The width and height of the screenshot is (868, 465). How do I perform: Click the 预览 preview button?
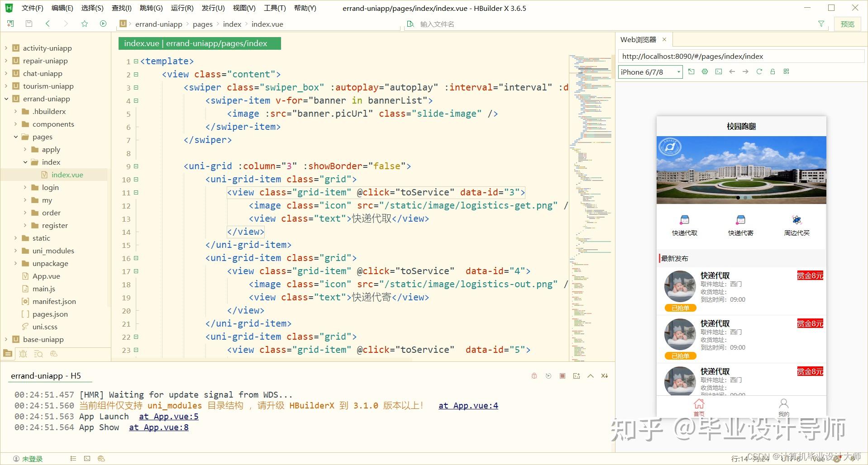(x=848, y=24)
